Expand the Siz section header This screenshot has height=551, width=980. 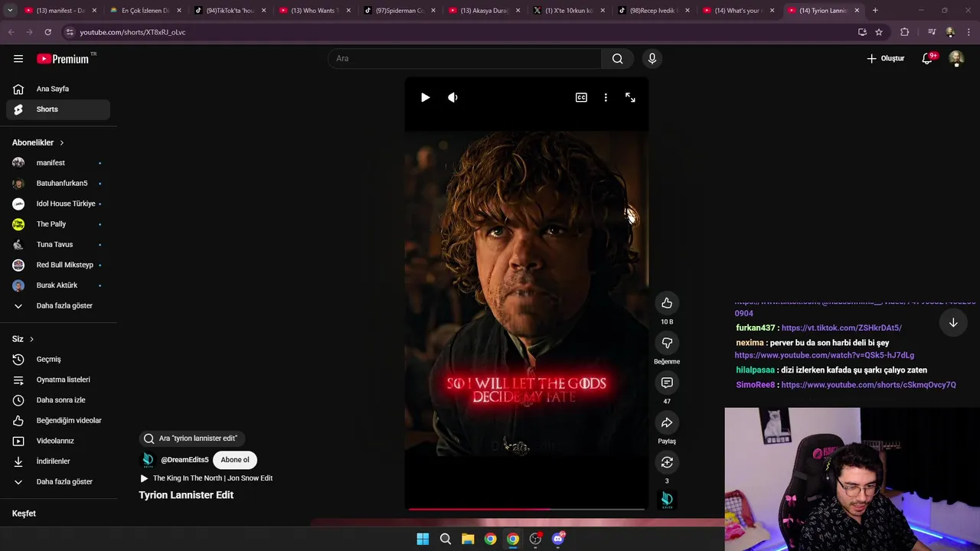point(23,339)
